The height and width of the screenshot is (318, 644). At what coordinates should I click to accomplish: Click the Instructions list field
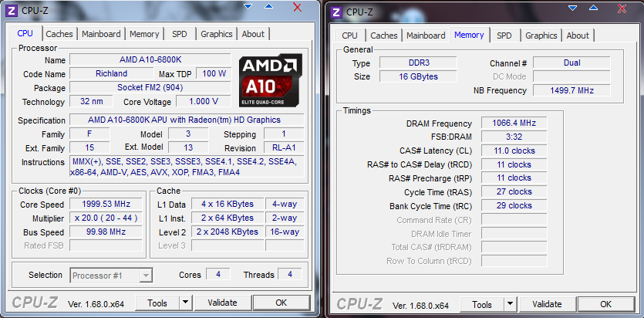point(187,167)
